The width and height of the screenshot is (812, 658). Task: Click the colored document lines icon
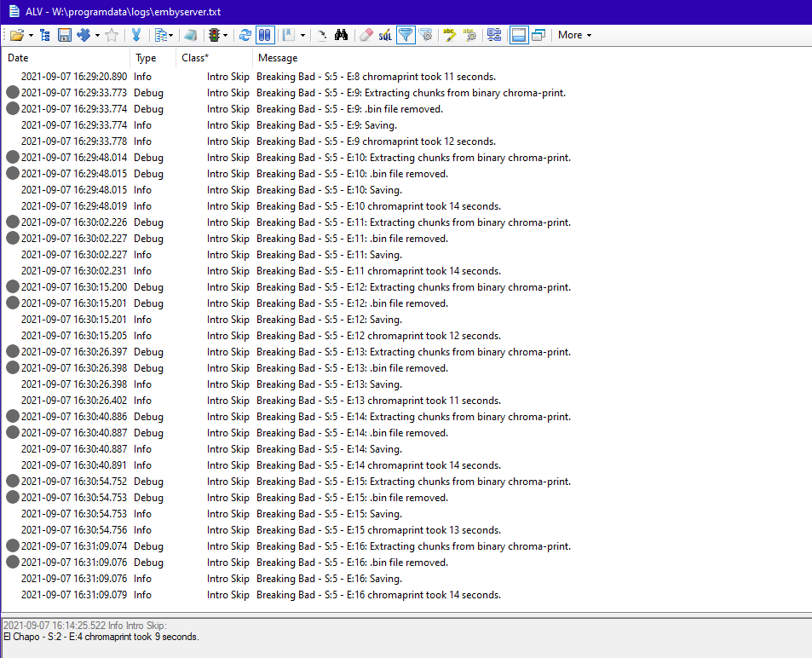pyautogui.click(x=161, y=35)
